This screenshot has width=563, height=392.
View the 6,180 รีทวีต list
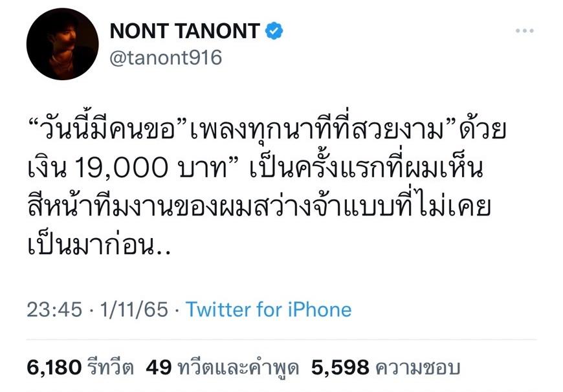[80, 367]
